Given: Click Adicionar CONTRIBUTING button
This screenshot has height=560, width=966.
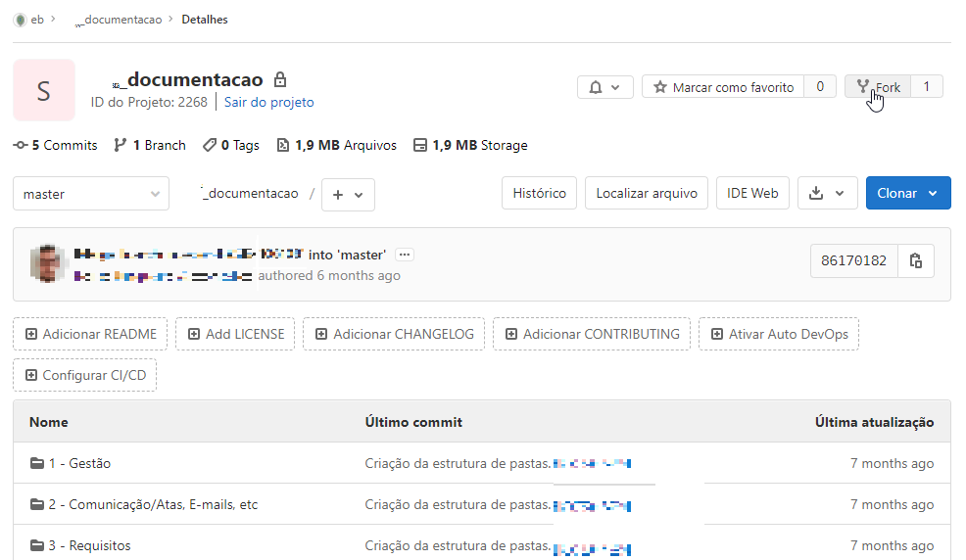Looking at the screenshot, I should [592, 334].
